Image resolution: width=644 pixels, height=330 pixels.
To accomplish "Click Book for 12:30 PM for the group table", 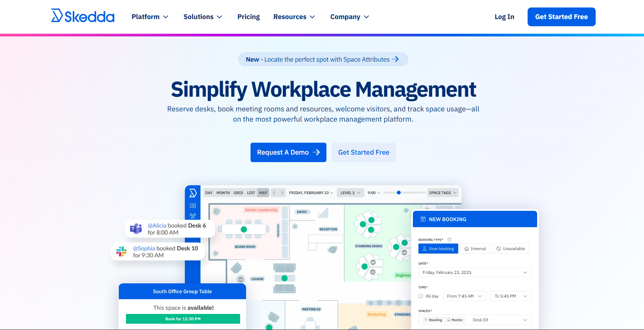I will [182, 318].
